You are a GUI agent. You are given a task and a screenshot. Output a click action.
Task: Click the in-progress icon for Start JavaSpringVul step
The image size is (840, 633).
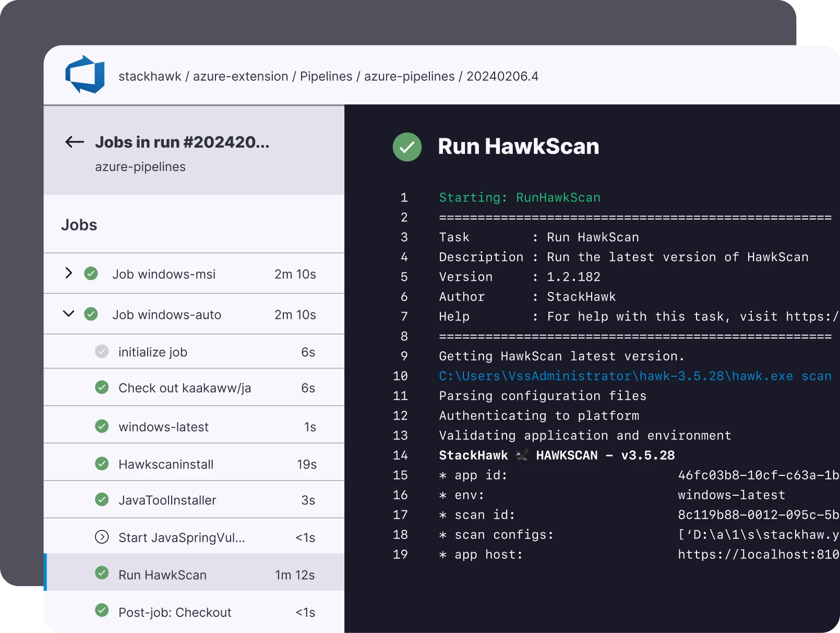click(x=102, y=536)
